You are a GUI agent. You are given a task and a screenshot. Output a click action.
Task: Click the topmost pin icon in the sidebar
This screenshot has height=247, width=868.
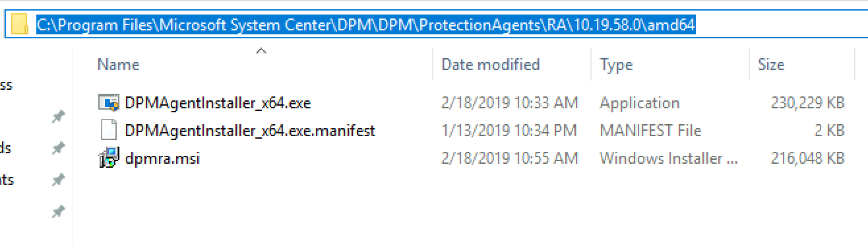click(59, 116)
